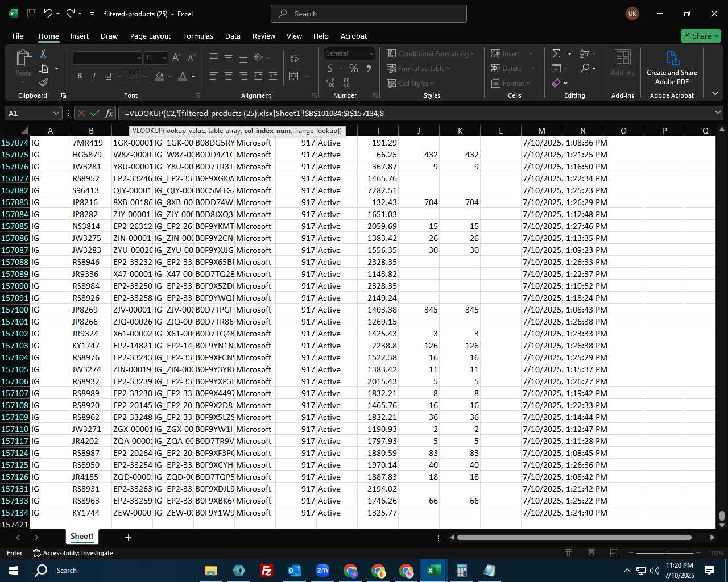Open the Font size dropdown
The width and height of the screenshot is (728, 582).
164,58
